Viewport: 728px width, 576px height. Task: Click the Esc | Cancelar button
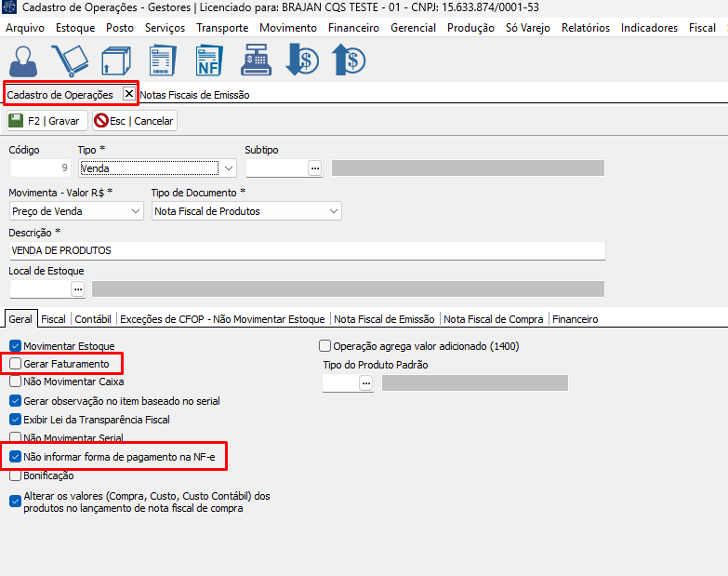pos(134,121)
